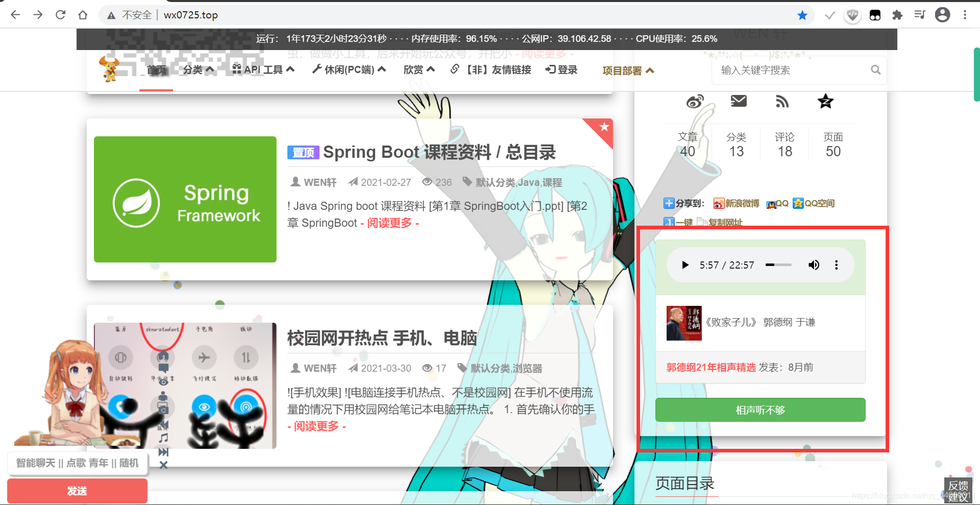This screenshot has height=505, width=980.
Task: Click the 分类 13 stat
Action: pyautogui.click(x=736, y=145)
